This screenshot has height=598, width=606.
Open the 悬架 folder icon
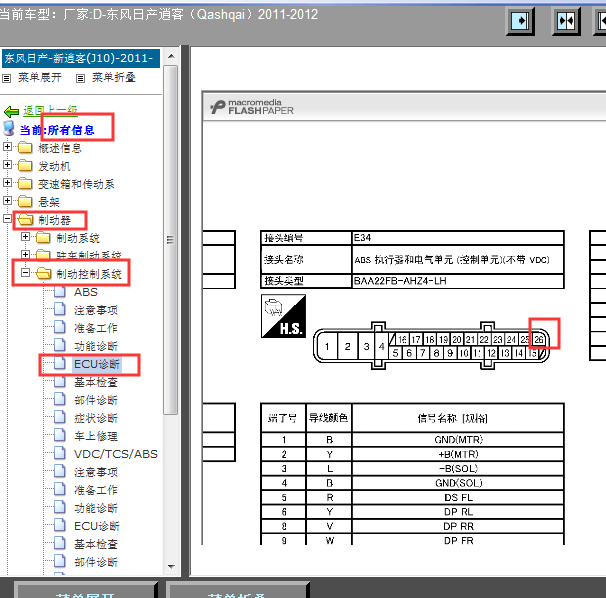pos(25,201)
